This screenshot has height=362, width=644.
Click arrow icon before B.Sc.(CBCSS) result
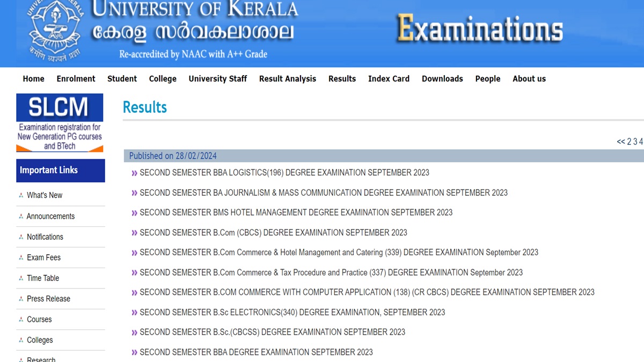click(x=135, y=333)
